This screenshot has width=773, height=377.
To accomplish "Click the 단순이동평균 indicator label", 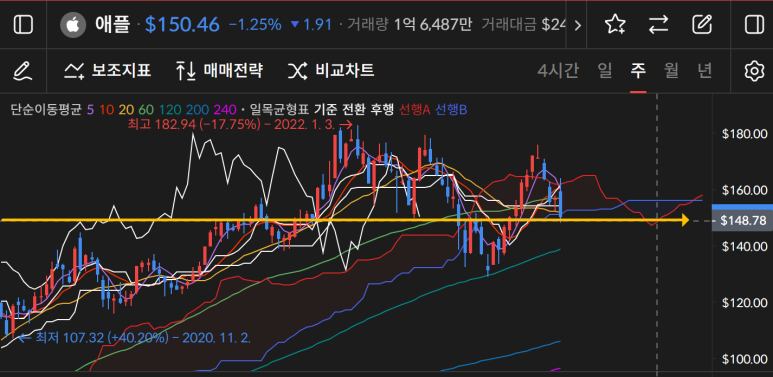I will click(x=46, y=109).
